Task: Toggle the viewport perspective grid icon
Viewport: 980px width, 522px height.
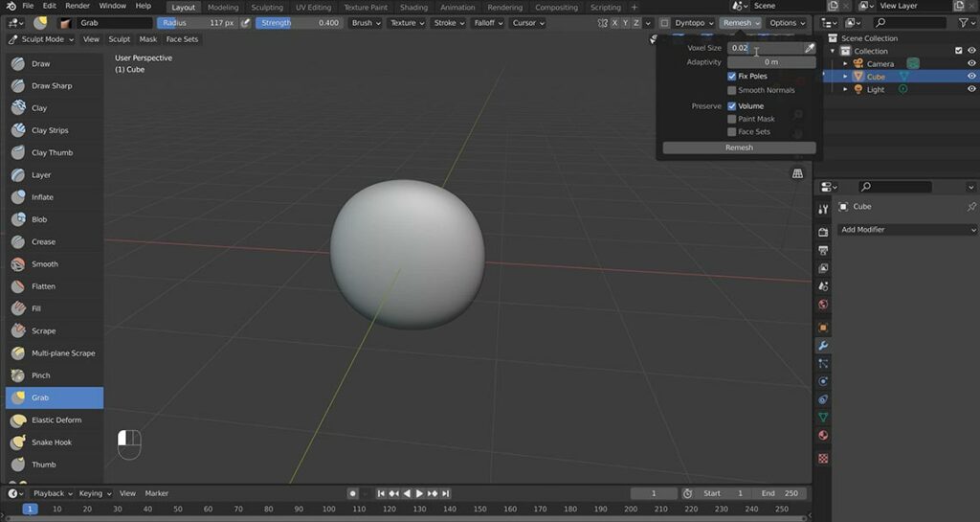Action: click(797, 173)
